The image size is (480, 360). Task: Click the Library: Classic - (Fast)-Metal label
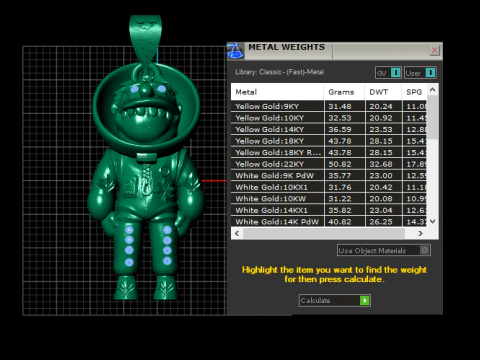point(279,72)
